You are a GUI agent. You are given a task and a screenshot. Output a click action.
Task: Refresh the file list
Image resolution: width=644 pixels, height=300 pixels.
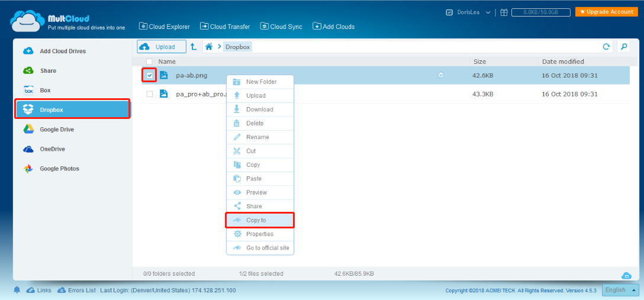(x=606, y=47)
